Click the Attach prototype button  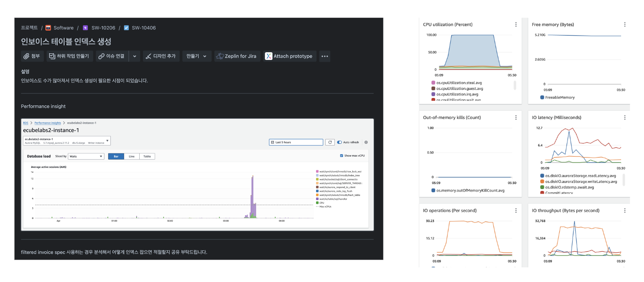[x=289, y=56]
